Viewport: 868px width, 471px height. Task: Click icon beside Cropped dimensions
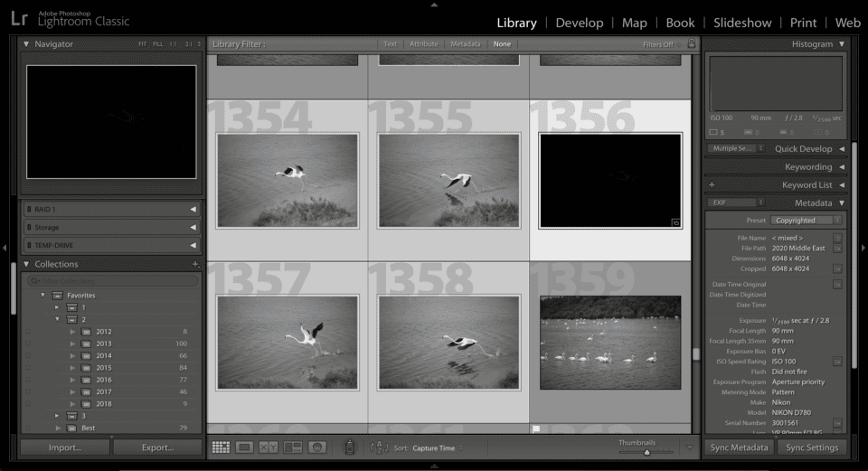coord(837,269)
